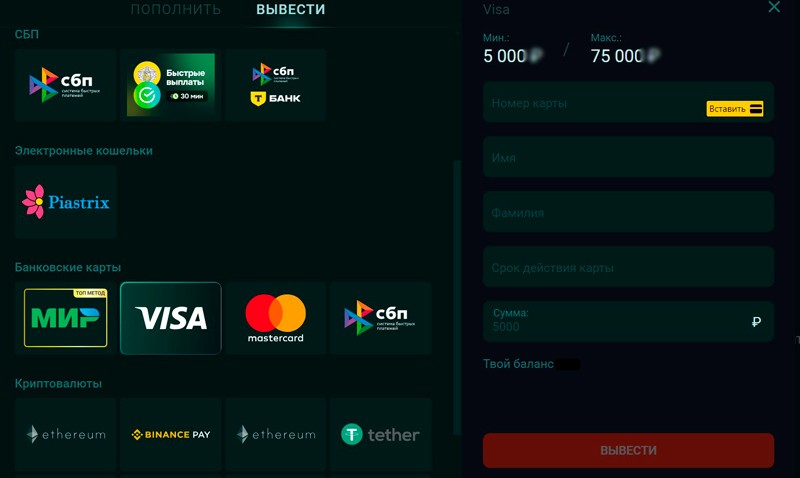Pick the Tether cryptocurrency tile
This screenshot has height=478, width=800.
[x=381, y=434]
